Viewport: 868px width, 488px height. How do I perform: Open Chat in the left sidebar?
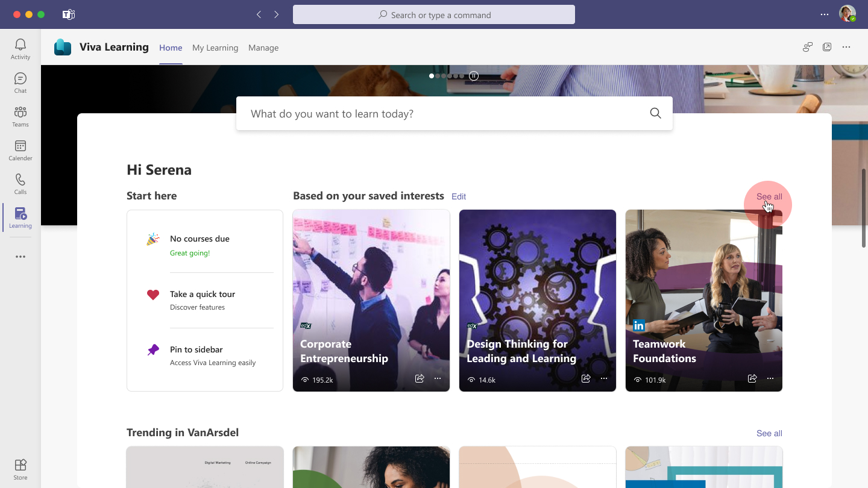[20, 83]
